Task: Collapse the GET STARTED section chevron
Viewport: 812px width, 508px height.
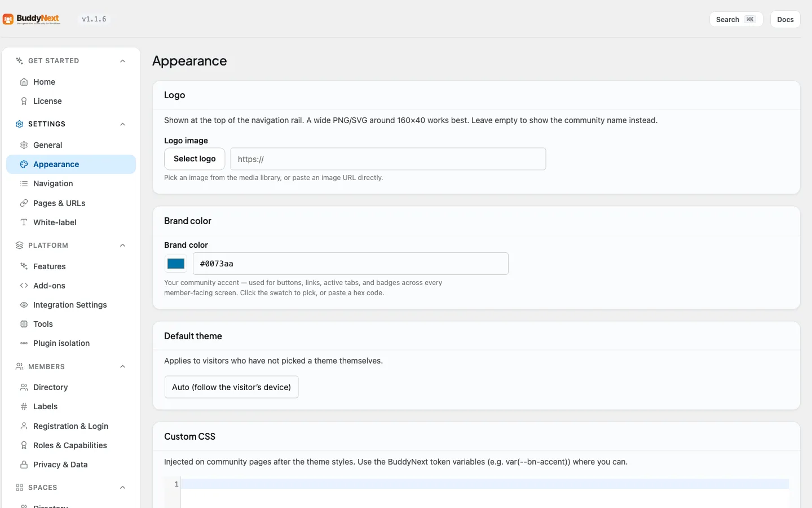Action: coord(122,61)
